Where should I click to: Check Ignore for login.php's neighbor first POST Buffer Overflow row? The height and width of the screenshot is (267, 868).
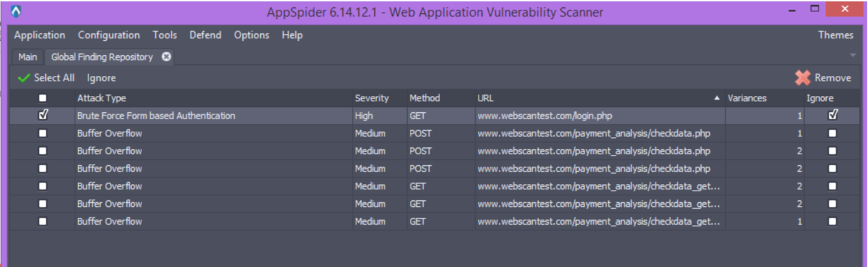832,133
